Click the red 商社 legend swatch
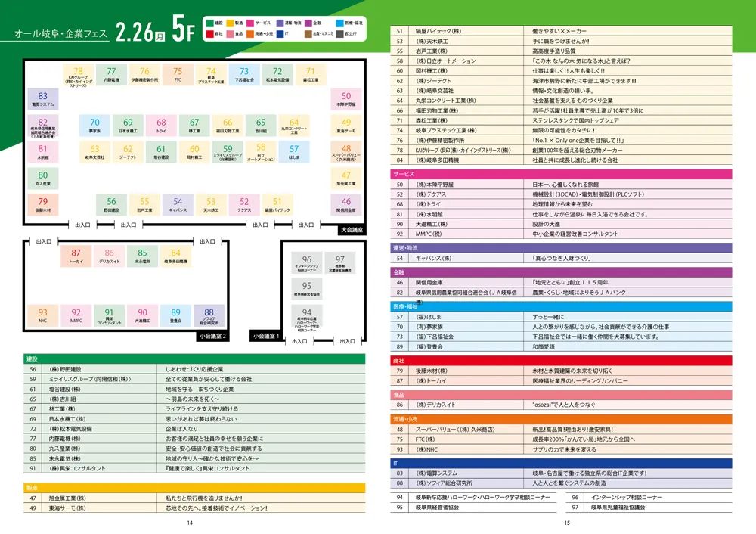Viewport: 756px width, 534px height. [x=209, y=34]
